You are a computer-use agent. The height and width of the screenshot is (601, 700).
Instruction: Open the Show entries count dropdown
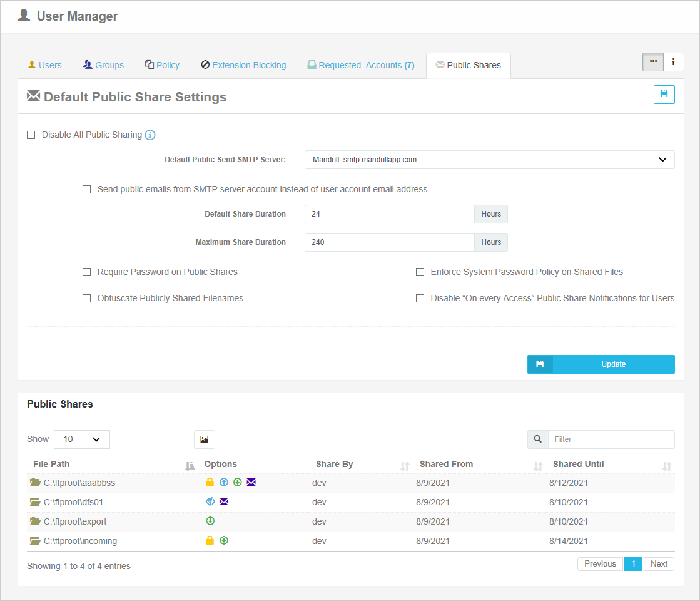[82, 439]
